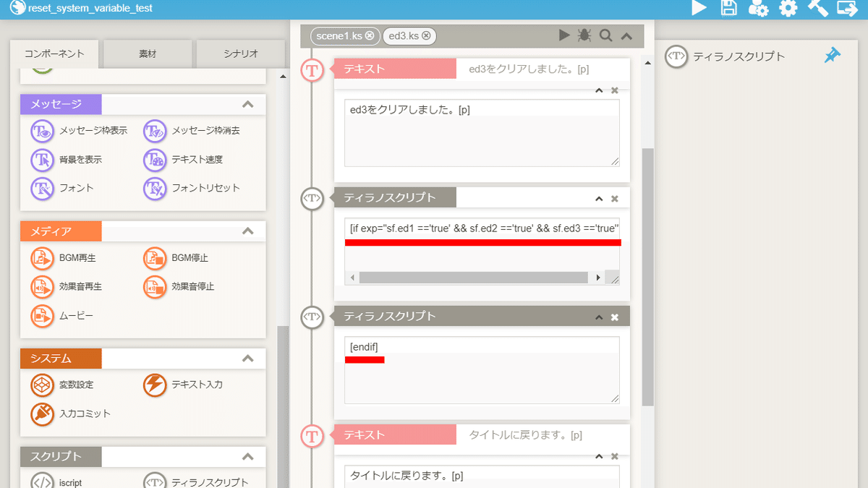Viewport: 868px width, 488px height.
Task: Select the テキスト速度 component
Action: coord(184,159)
